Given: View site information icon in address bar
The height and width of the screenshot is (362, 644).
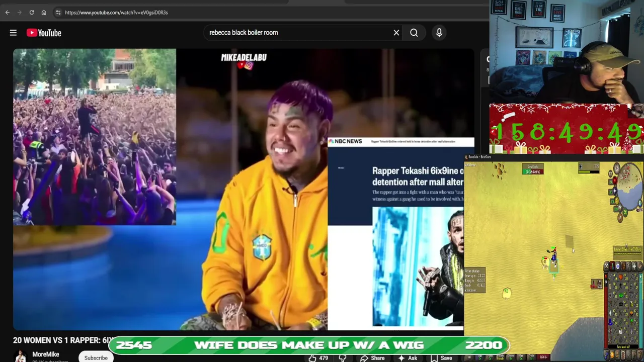Looking at the screenshot, I should click(58, 13).
